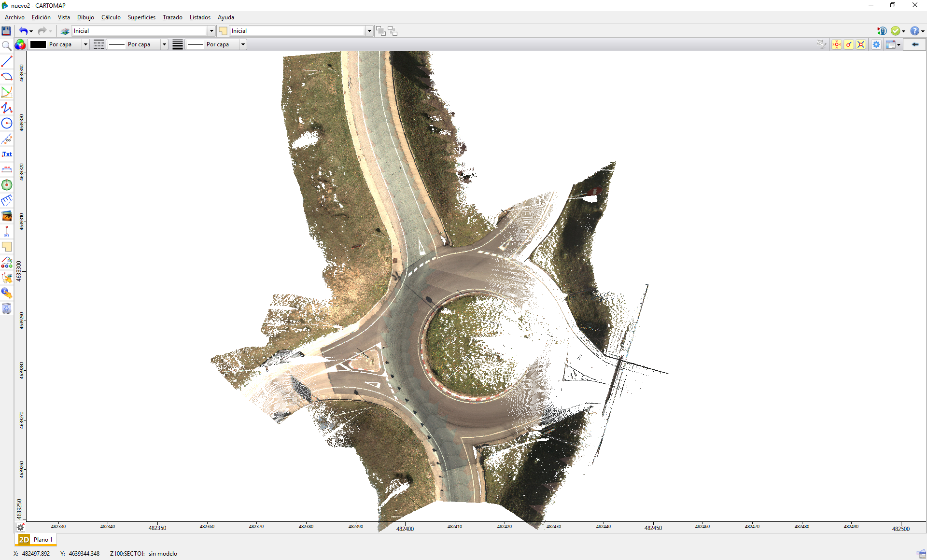Select the Zoom magnifier tool
Viewport: 927px width, 560px height.
click(7, 46)
